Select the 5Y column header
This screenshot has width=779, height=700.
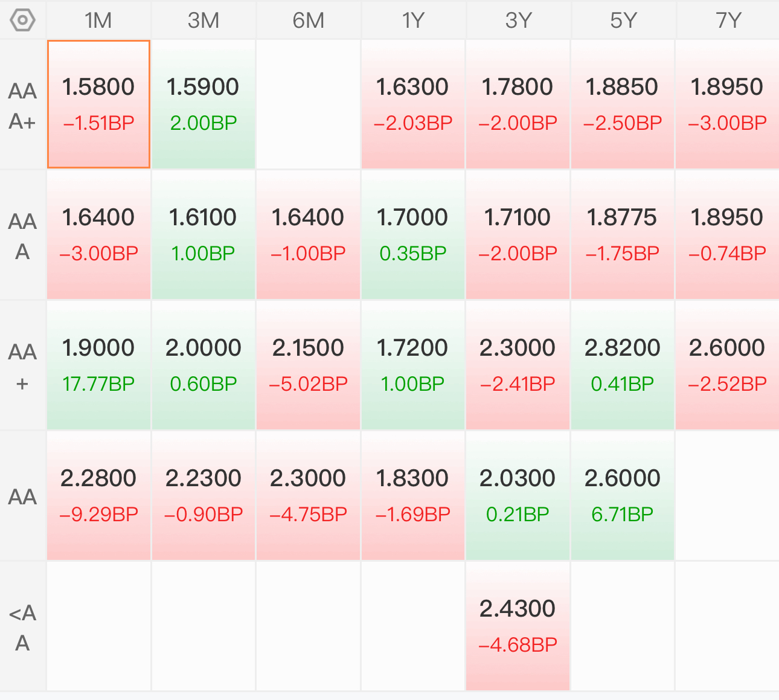(623, 21)
